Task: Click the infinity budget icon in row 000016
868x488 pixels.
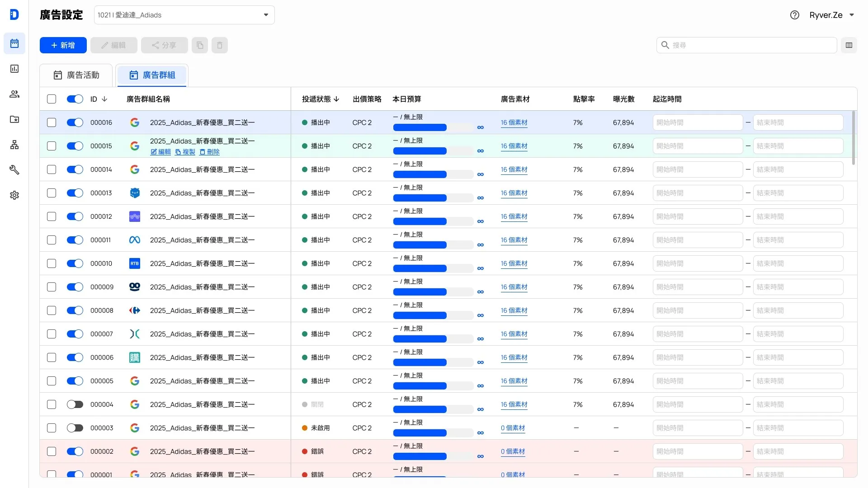Action: click(481, 127)
